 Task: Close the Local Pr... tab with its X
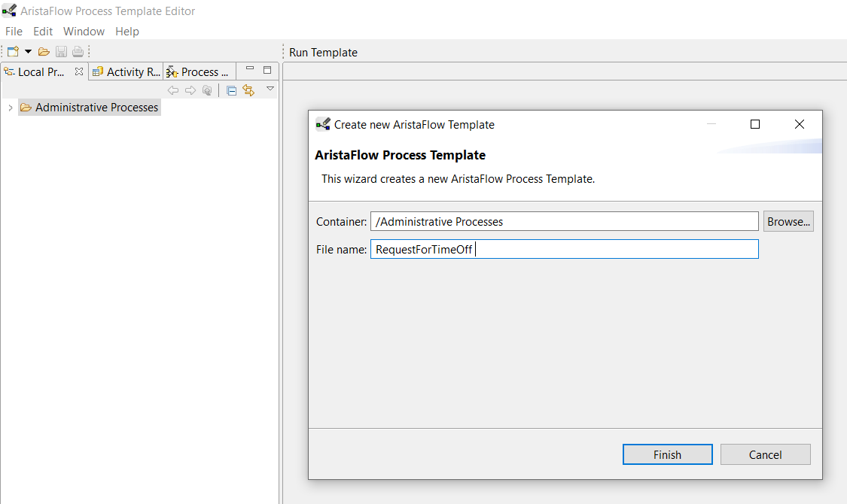(x=79, y=71)
